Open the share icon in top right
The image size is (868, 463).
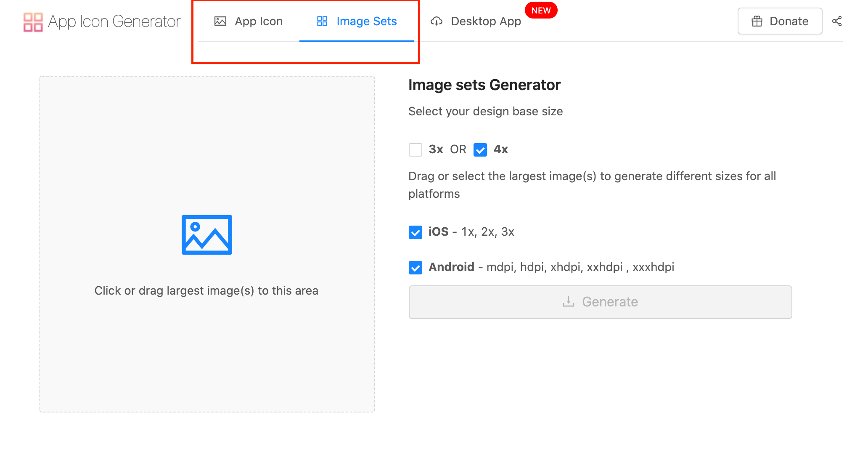point(837,21)
